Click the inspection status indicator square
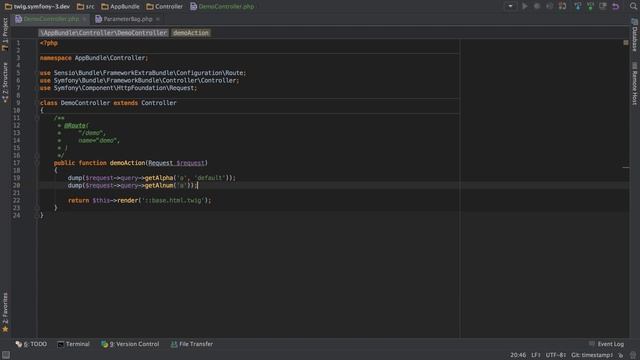The width and height of the screenshot is (640, 360). click(x=626, y=42)
